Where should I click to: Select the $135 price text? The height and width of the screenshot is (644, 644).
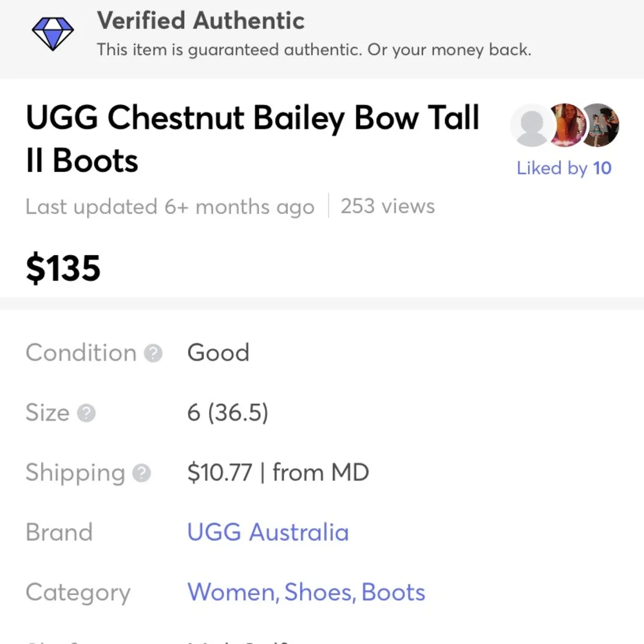point(62,268)
